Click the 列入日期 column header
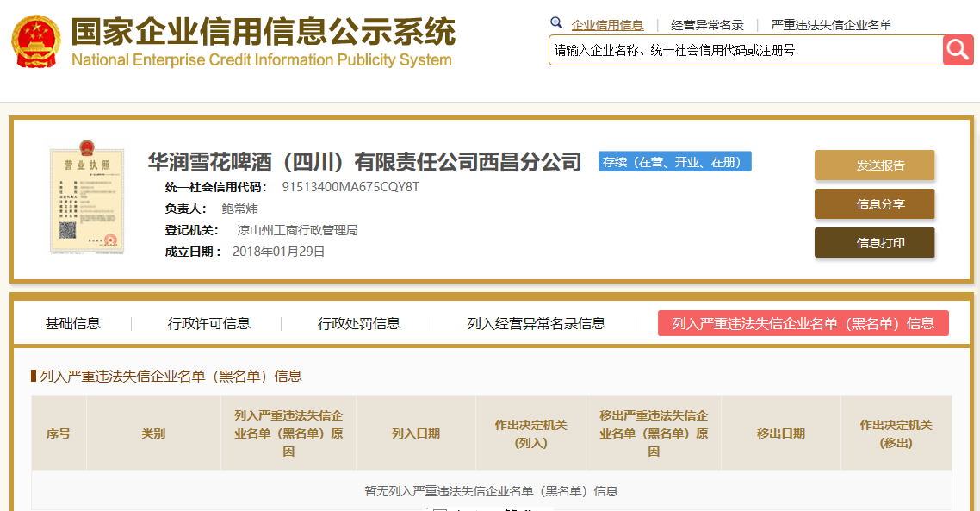The width and height of the screenshot is (980, 511). click(416, 433)
